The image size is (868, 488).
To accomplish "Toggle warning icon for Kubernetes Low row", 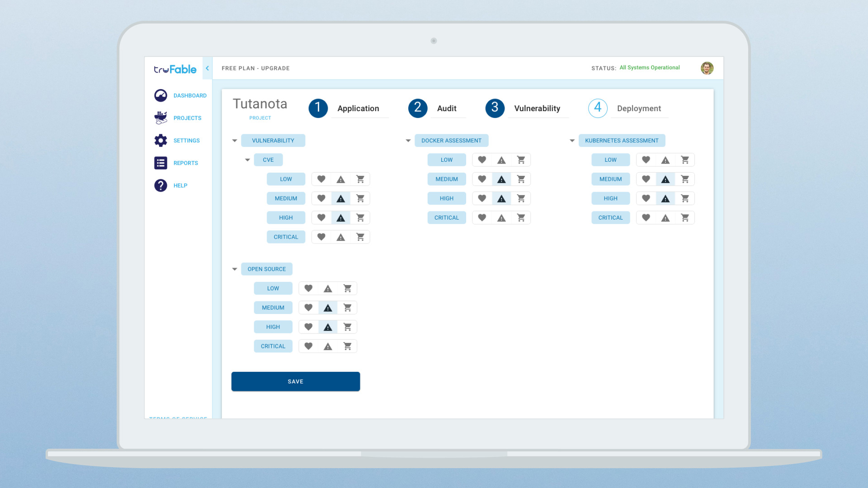I will click(x=665, y=160).
